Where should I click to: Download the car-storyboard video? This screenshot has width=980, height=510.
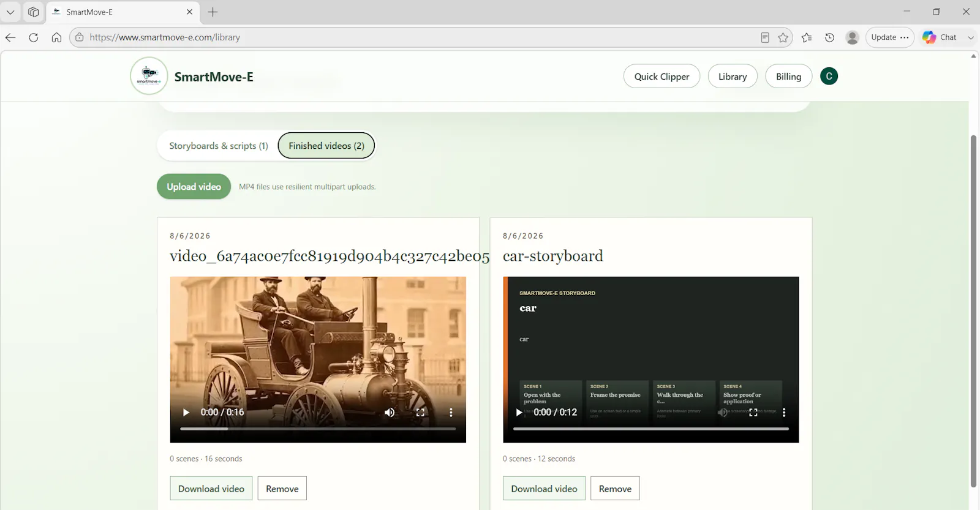tap(544, 489)
